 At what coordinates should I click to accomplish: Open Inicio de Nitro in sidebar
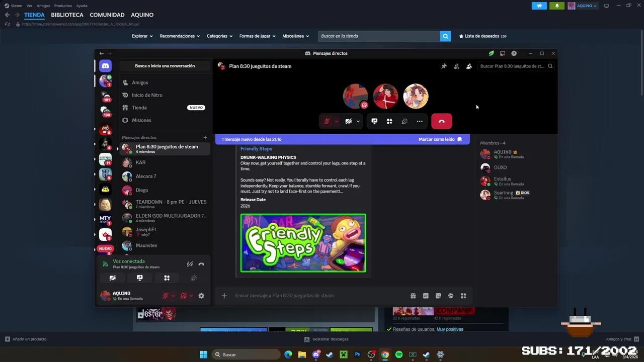pyautogui.click(x=165, y=95)
